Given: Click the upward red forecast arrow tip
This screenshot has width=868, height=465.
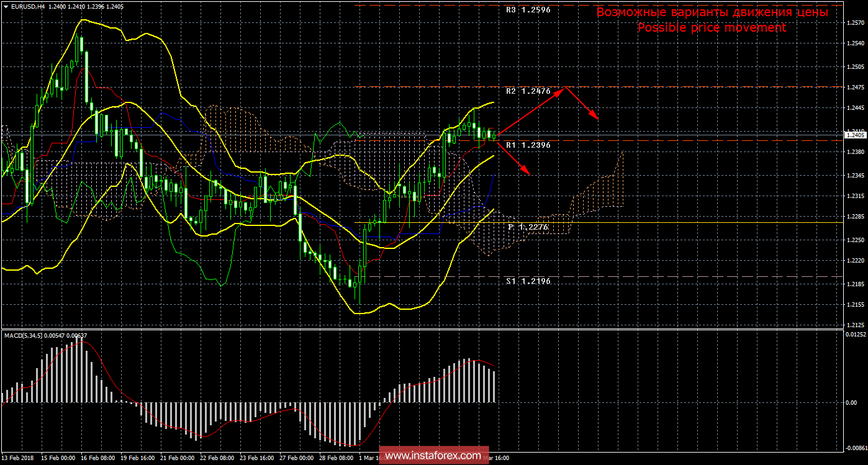Looking at the screenshot, I should pyautogui.click(x=564, y=88).
